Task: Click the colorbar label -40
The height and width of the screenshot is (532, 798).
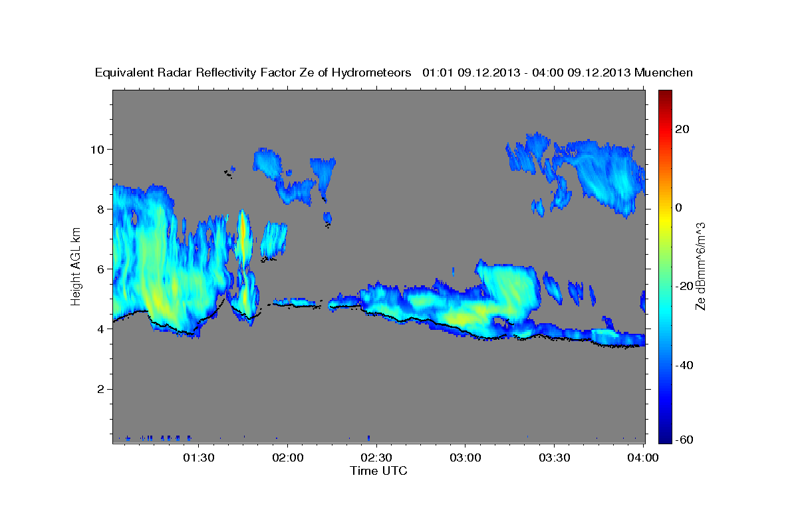Action: (x=684, y=365)
